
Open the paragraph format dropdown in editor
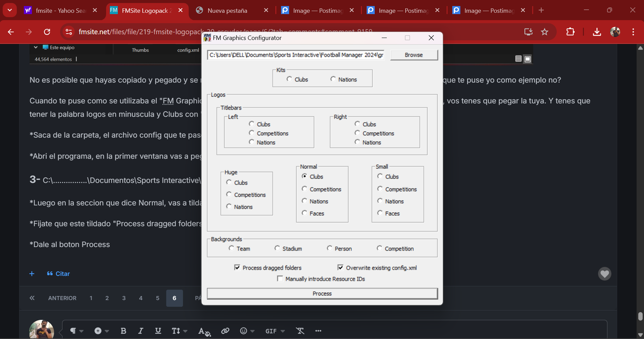click(x=76, y=331)
